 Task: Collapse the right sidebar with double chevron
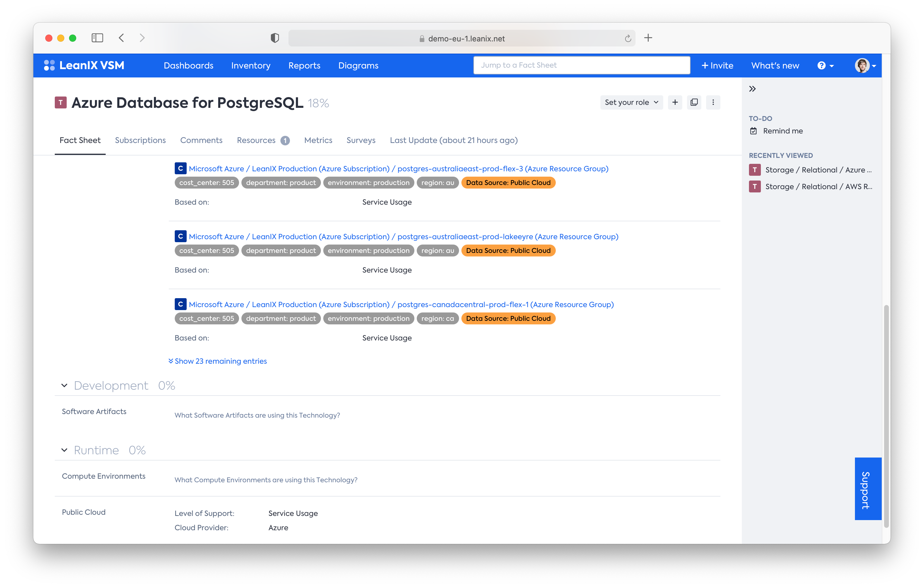tap(753, 89)
